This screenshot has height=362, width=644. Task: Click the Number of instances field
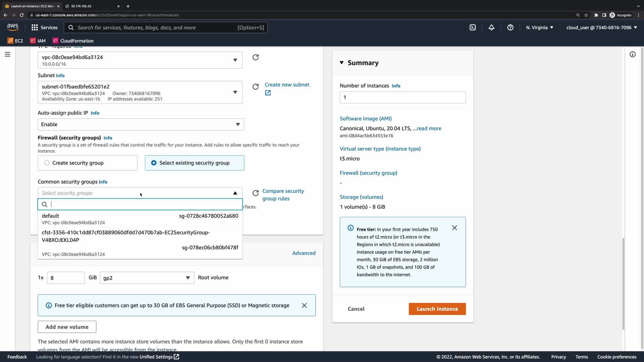(402, 98)
